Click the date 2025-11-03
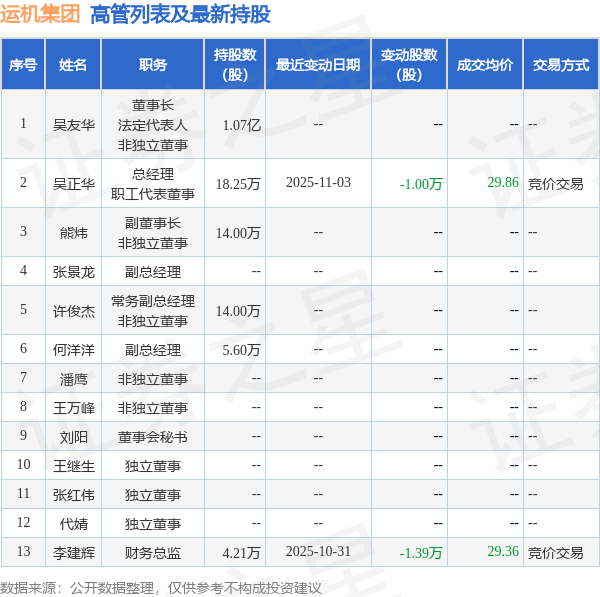Viewport: 600px width, 597px height. pos(318,182)
